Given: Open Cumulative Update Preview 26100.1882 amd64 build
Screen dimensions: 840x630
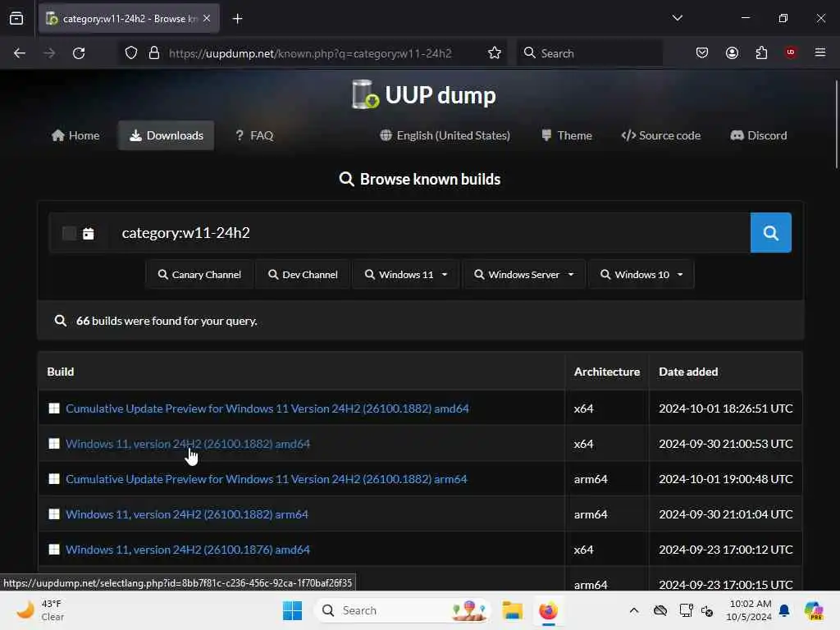Looking at the screenshot, I should tap(267, 409).
